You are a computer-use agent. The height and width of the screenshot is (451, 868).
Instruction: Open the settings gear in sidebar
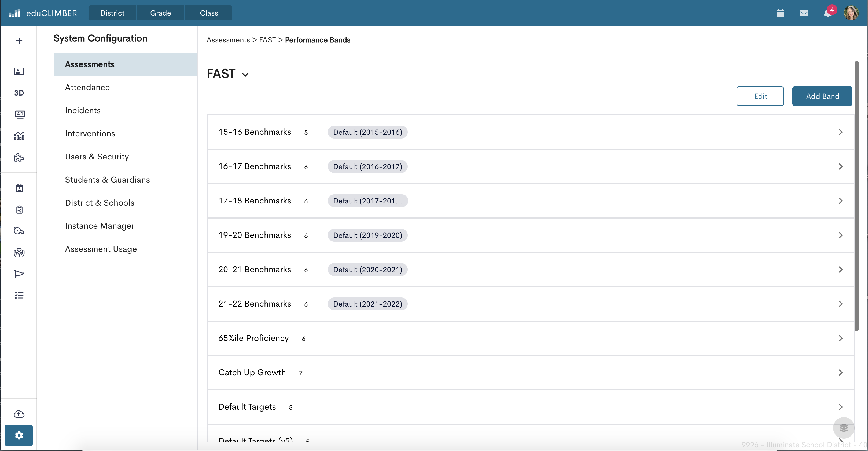pos(19,435)
